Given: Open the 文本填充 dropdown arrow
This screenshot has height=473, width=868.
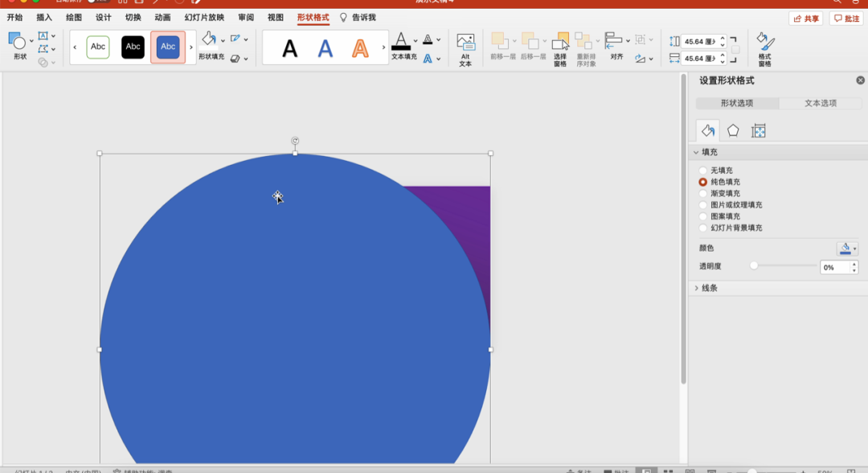Looking at the screenshot, I should tap(416, 40).
